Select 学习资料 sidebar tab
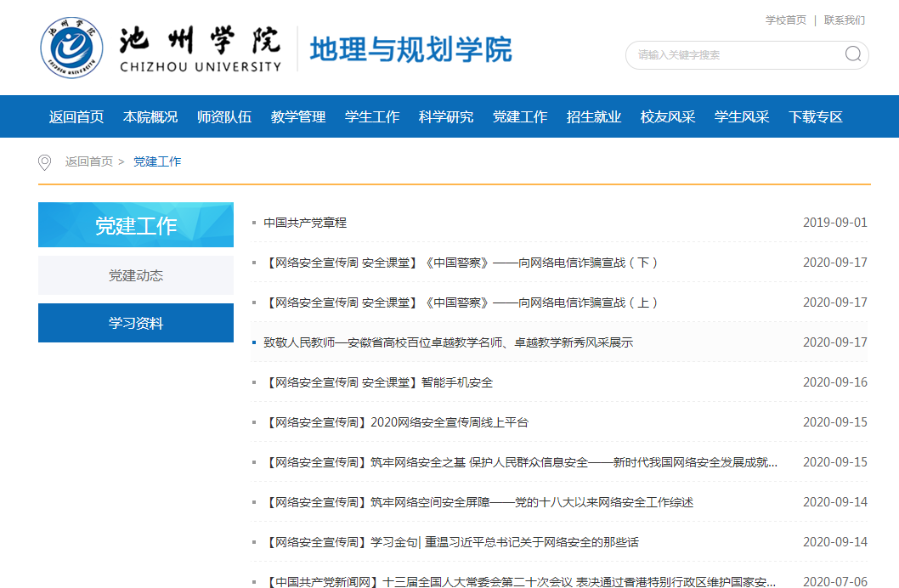The width and height of the screenshot is (899, 588). (x=136, y=323)
